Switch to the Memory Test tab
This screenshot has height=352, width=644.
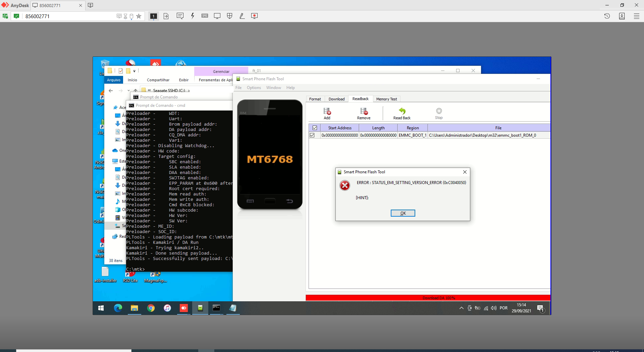[x=386, y=99]
